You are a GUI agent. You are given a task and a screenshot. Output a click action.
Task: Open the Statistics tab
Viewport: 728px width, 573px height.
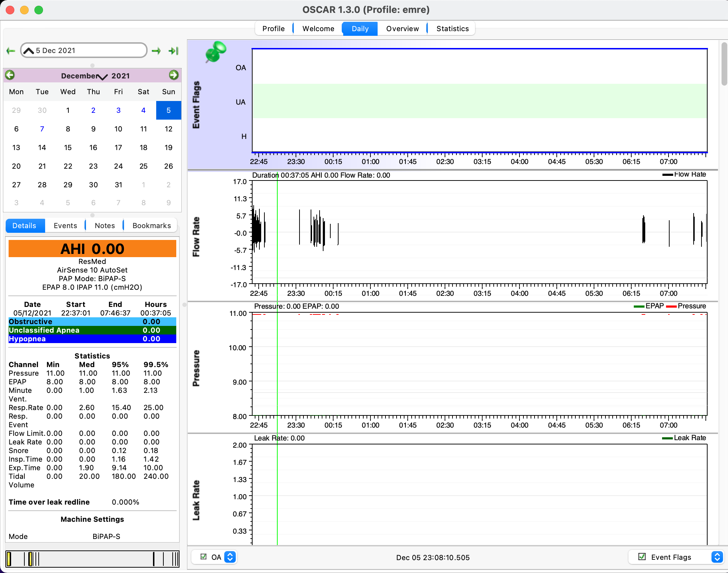click(x=452, y=29)
